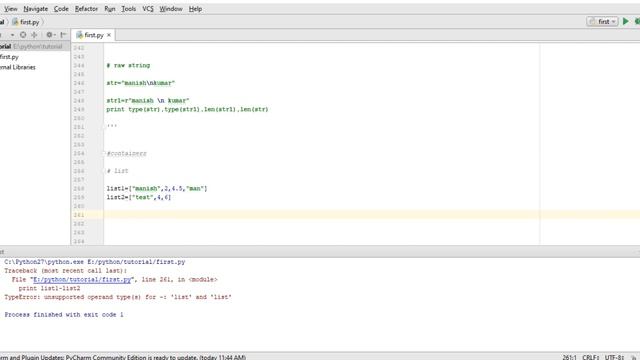Open the 'first' run configuration dropdown
The height and width of the screenshot is (360, 640).
click(602, 22)
